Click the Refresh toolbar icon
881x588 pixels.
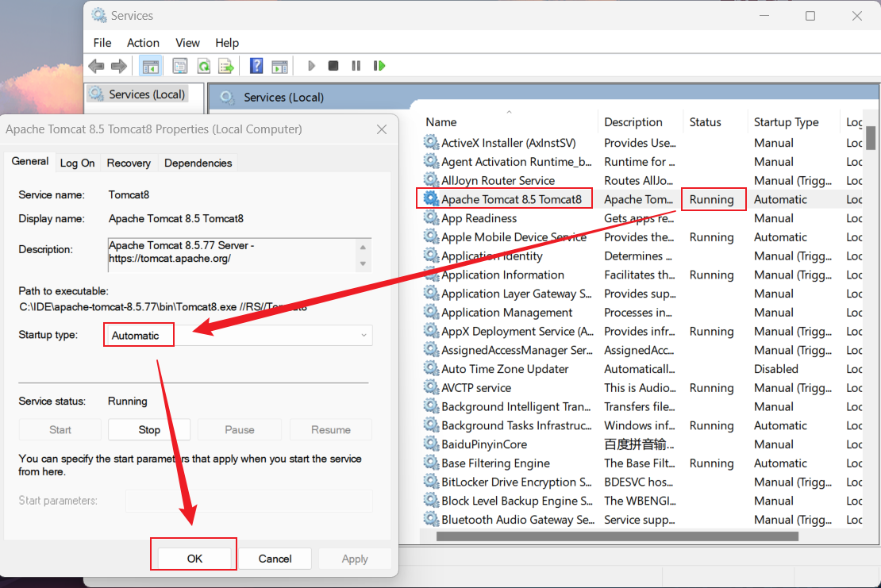click(203, 66)
